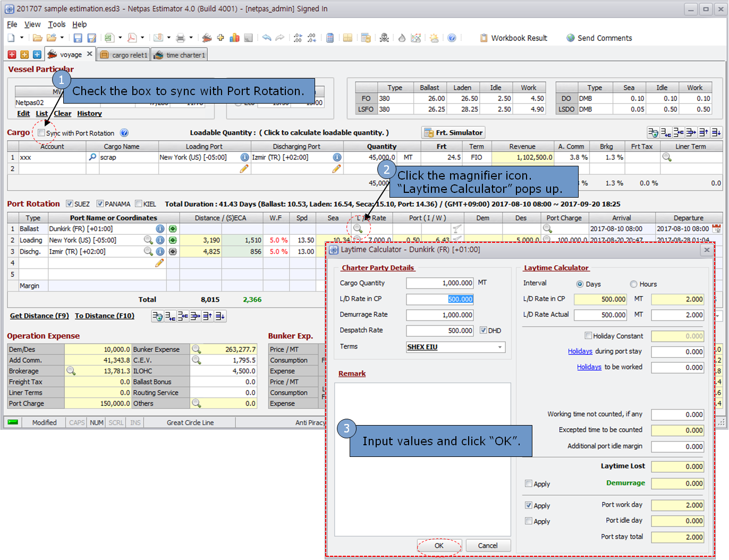The image size is (729, 560).
Task: Click the Printer toolbar icon
Action: (x=180, y=38)
